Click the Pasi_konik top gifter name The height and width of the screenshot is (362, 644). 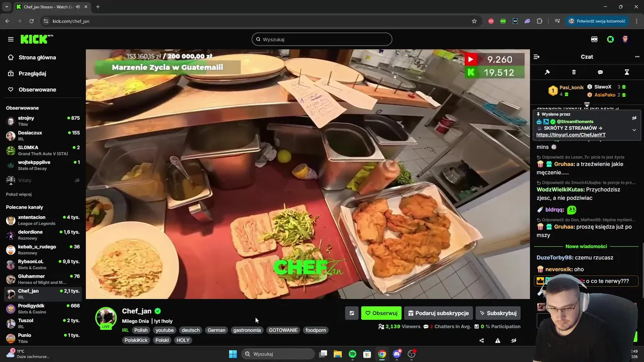coord(572,87)
